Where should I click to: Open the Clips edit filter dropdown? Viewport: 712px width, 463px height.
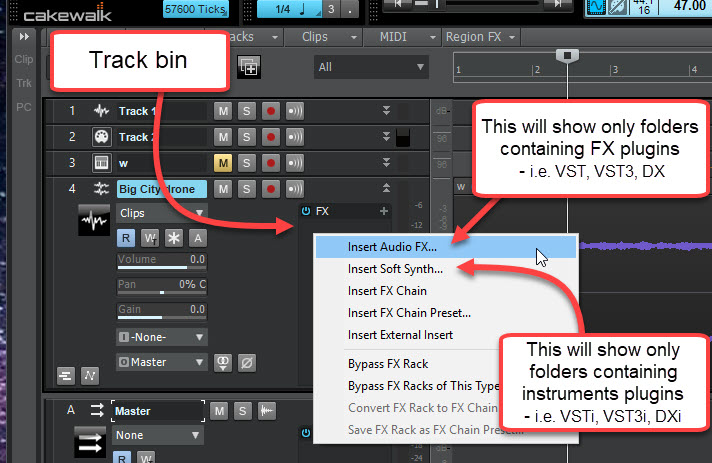[162, 213]
